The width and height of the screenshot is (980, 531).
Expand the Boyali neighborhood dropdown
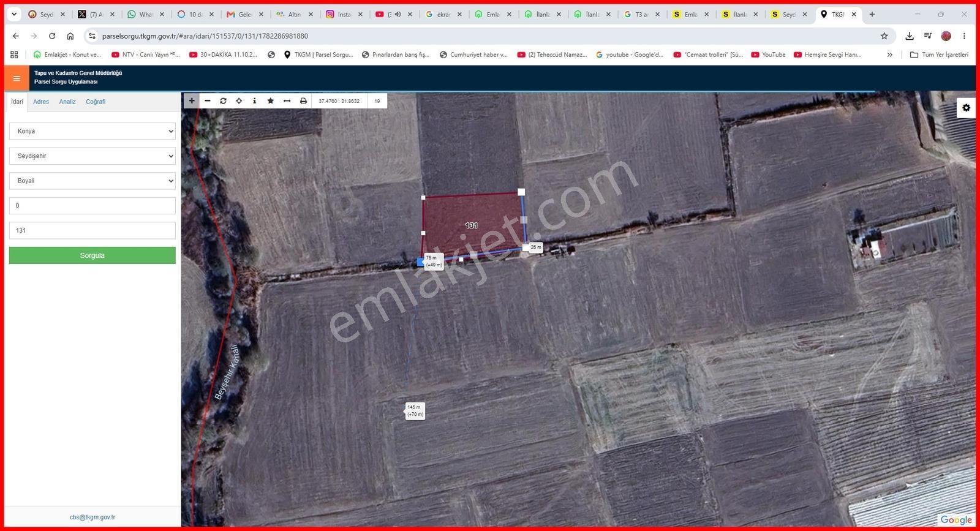92,181
